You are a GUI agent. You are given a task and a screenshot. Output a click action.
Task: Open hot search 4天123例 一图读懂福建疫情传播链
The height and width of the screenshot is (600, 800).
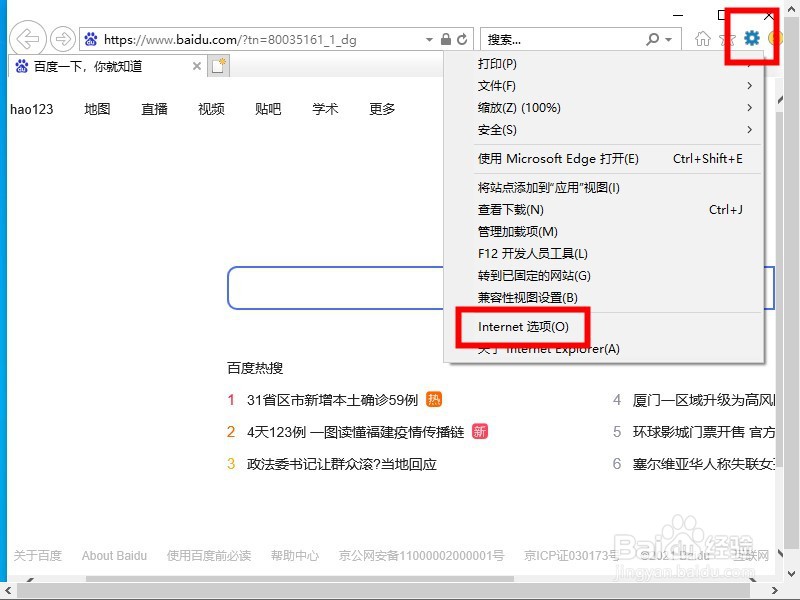click(x=355, y=432)
